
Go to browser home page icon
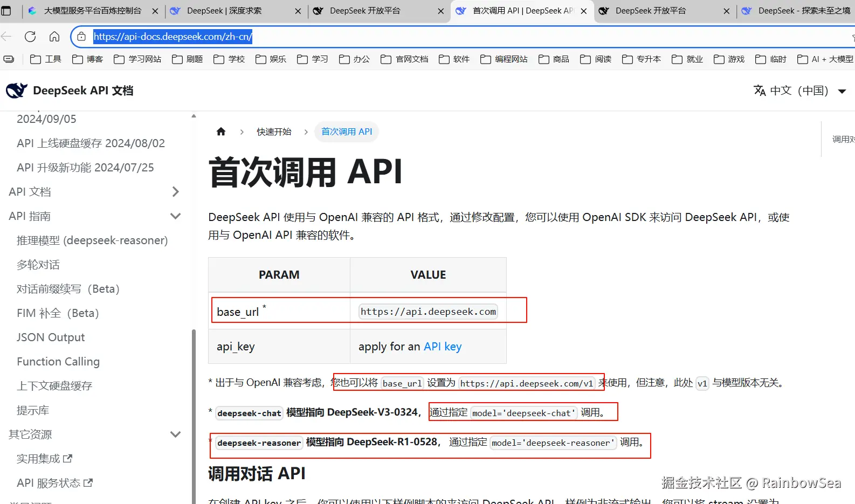click(54, 37)
